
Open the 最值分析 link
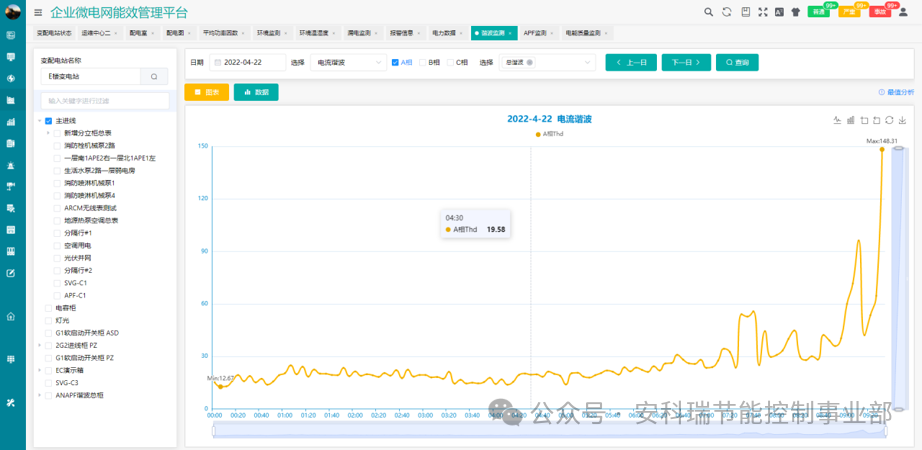[x=896, y=92]
